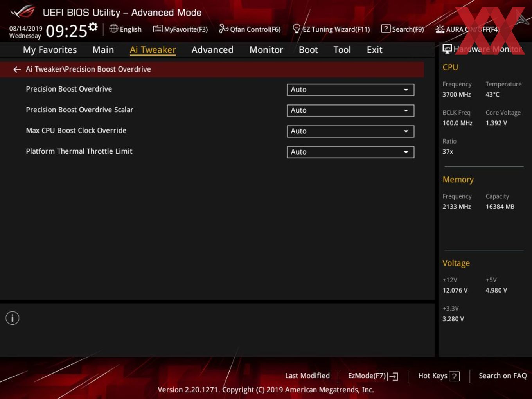Go to the Boot tab
The width and height of the screenshot is (532, 399).
(308, 50)
